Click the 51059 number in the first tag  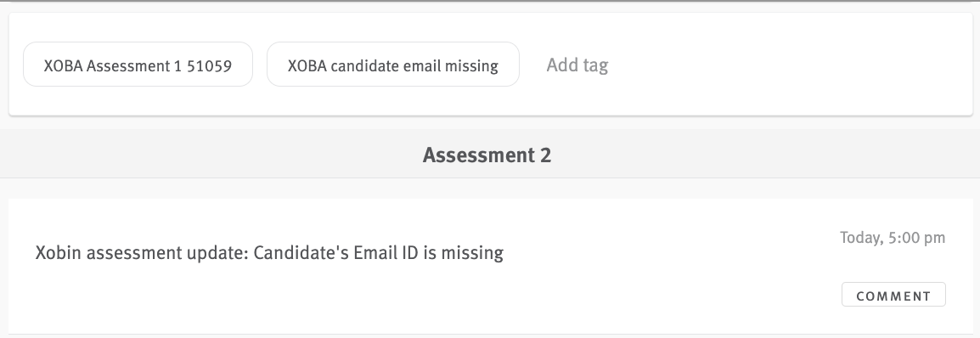tap(210, 65)
